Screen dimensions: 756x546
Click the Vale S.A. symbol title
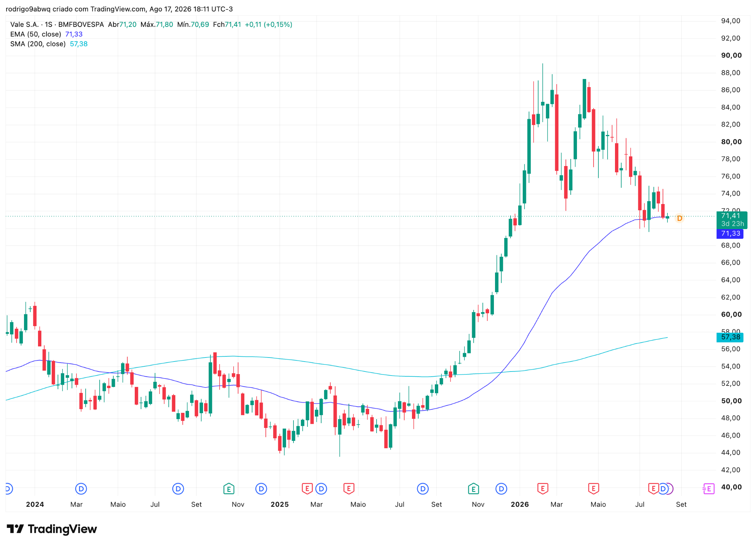click(x=24, y=25)
